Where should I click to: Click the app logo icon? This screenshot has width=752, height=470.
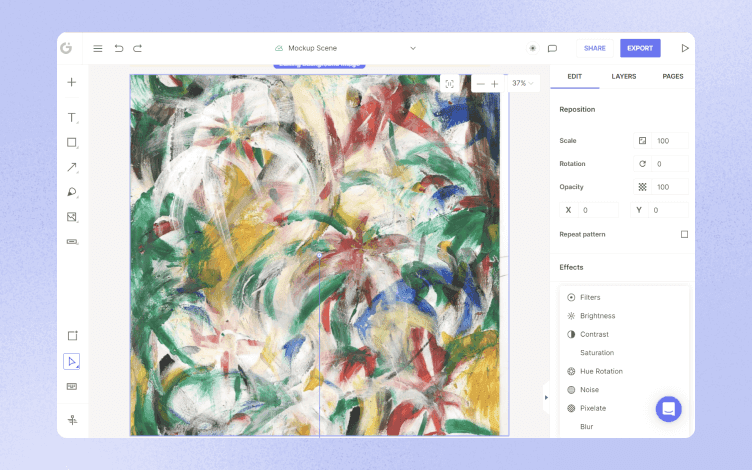[66, 48]
